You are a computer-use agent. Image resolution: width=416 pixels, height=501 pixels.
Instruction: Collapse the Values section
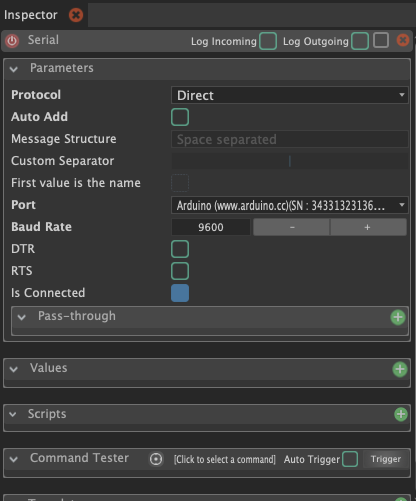(x=14, y=369)
